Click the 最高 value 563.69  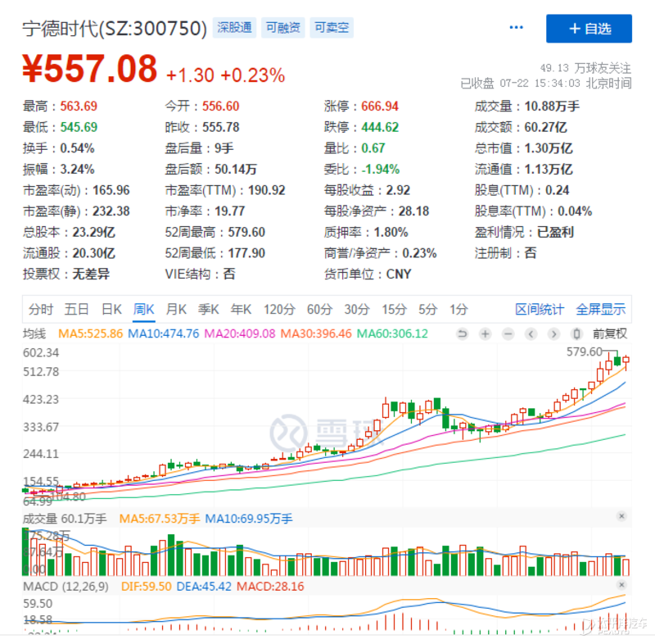79,107
